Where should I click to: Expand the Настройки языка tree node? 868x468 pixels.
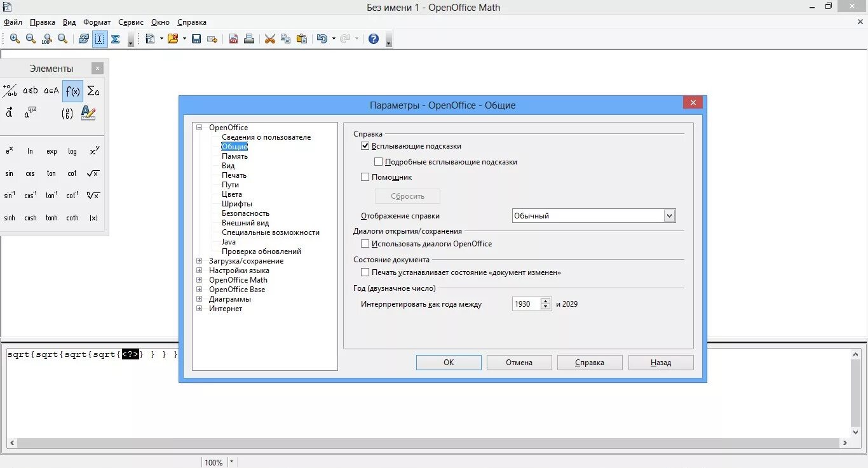click(x=200, y=271)
